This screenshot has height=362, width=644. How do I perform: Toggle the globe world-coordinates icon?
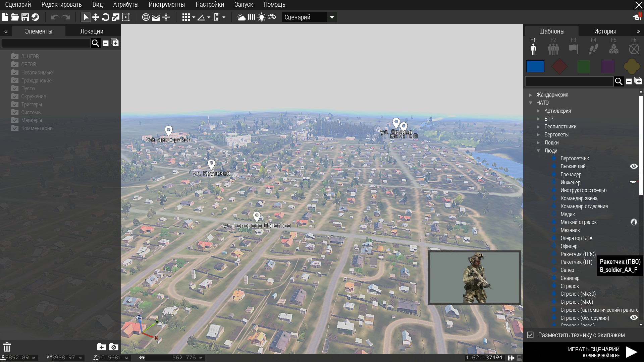[146, 17]
